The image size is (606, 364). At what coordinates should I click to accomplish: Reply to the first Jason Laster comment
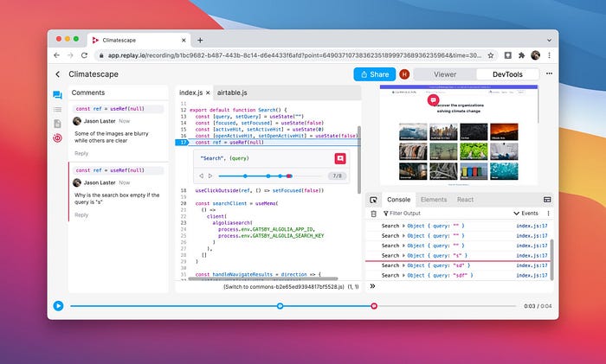81,153
